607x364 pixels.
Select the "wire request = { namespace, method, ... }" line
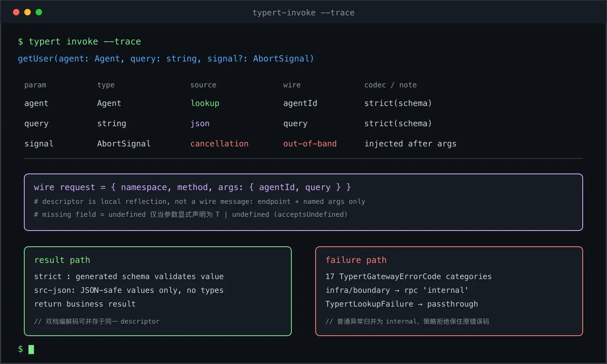192,187
